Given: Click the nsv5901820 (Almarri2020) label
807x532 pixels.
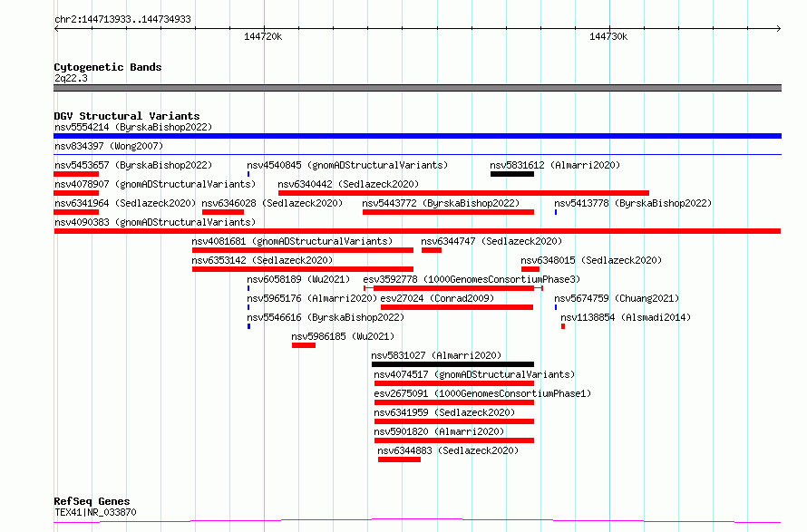Looking at the screenshot, I should click(x=439, y=431).
